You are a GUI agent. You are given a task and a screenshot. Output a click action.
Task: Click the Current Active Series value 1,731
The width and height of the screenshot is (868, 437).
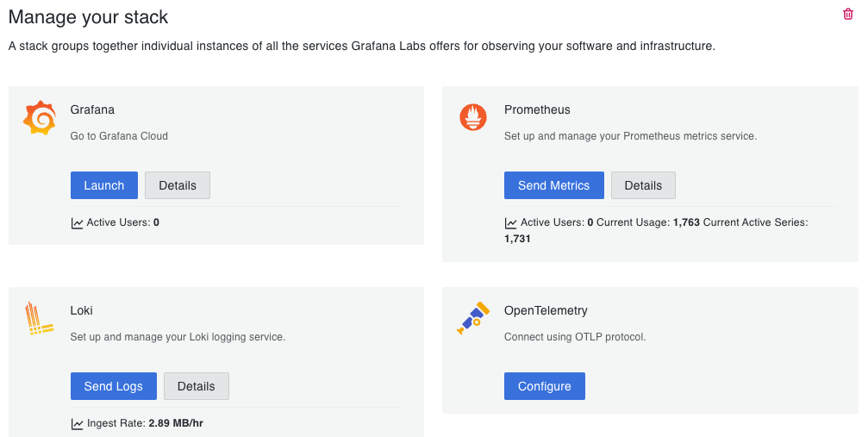click(517, 238)
